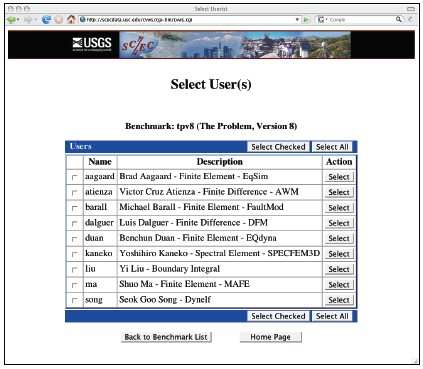Click the search magnifier icon

tap(399, 19)
